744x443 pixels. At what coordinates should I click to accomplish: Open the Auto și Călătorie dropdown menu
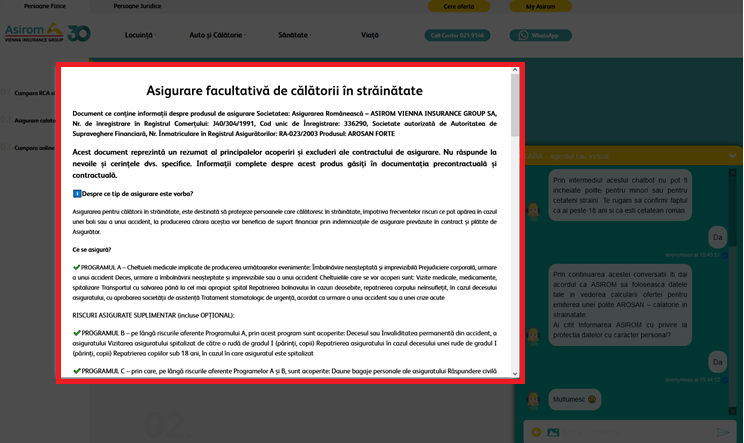217,35
